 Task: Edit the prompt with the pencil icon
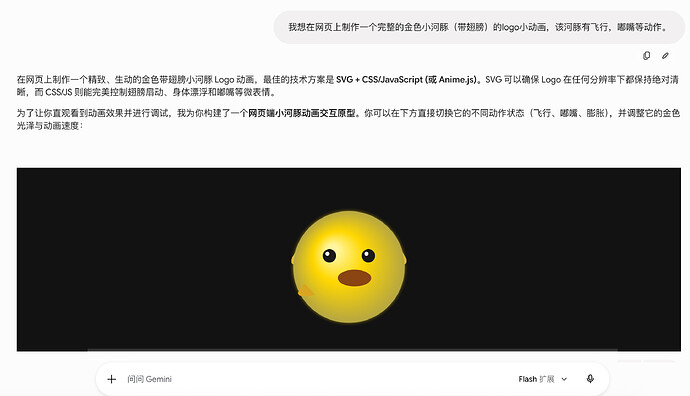pos(665,55)
